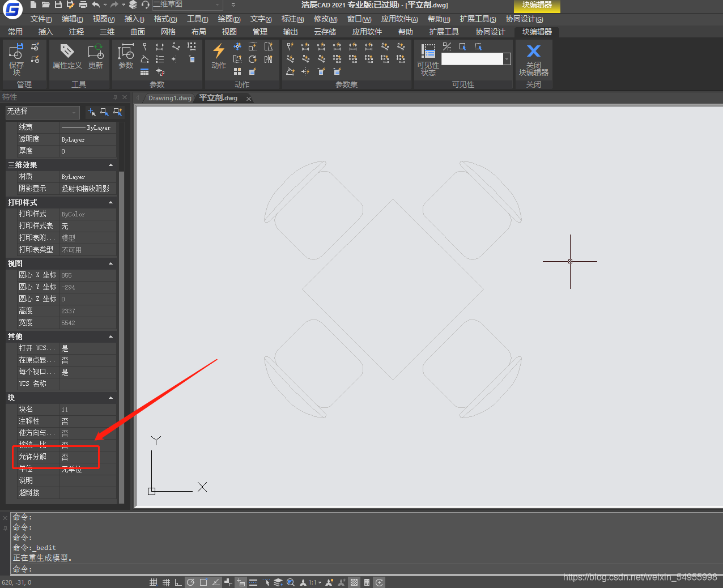Click the New file icon in quick access
723x588 pixels.
(33, 5)
